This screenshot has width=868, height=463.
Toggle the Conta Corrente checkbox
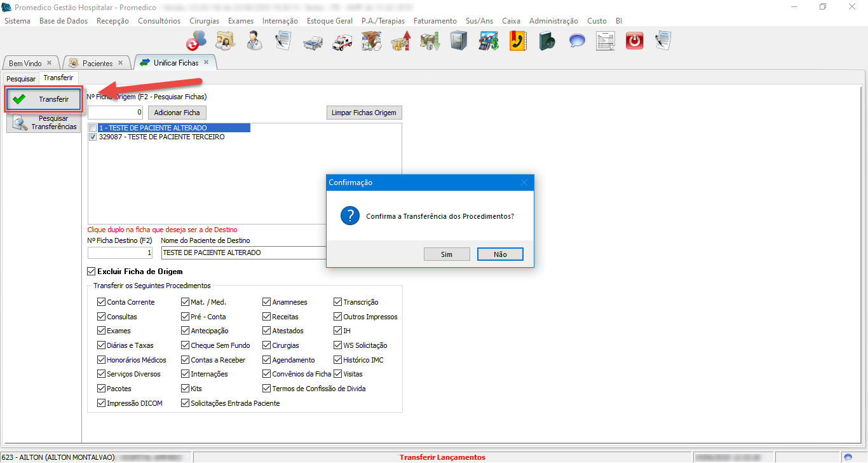pos(102,302)
